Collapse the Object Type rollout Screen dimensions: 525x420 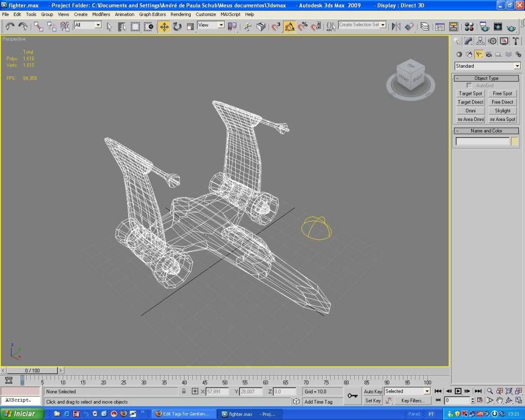point(486,78)
